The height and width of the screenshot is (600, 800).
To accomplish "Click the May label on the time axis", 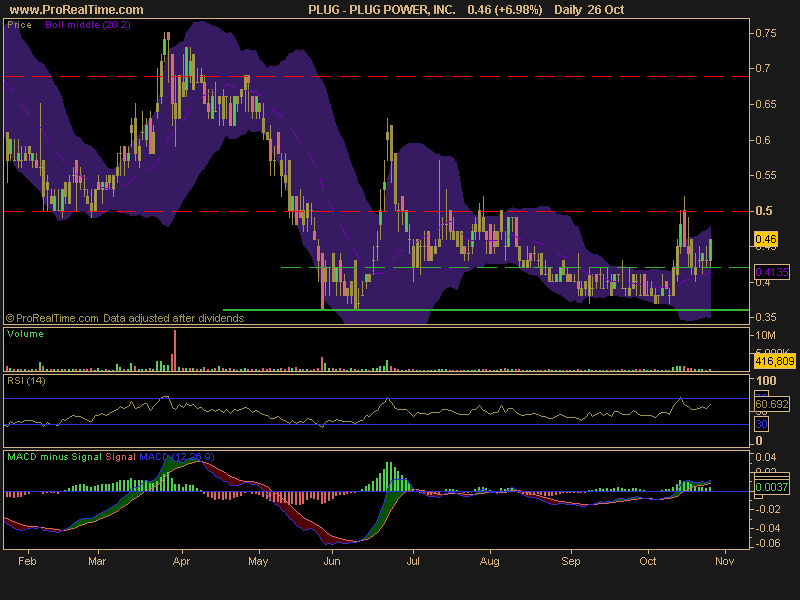I will tap(258, 561).
